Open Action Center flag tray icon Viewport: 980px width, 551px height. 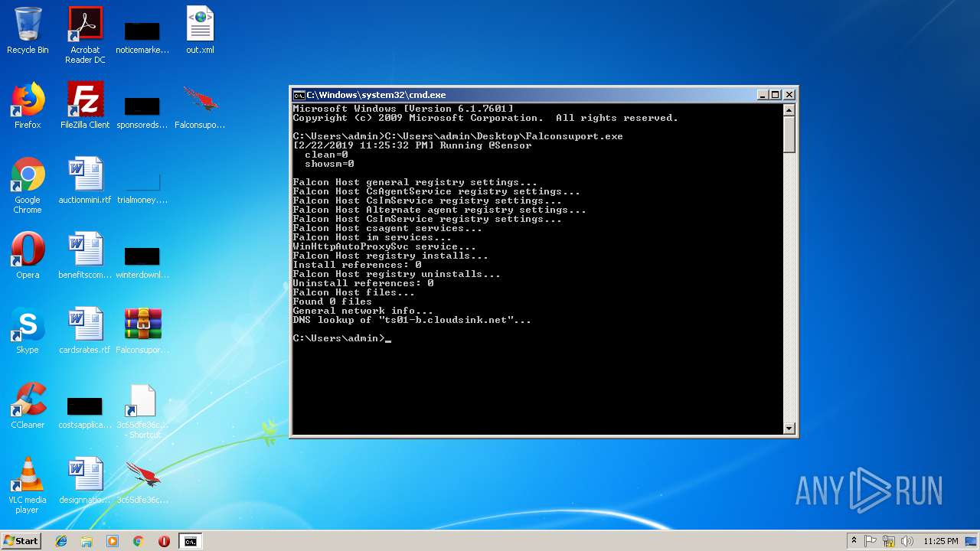[871, 541]
